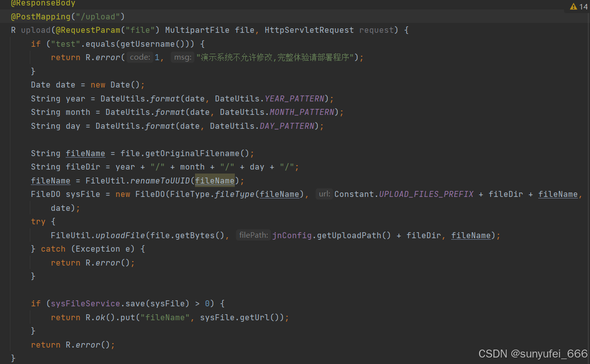Click the filePath: inlay hint

253,235
